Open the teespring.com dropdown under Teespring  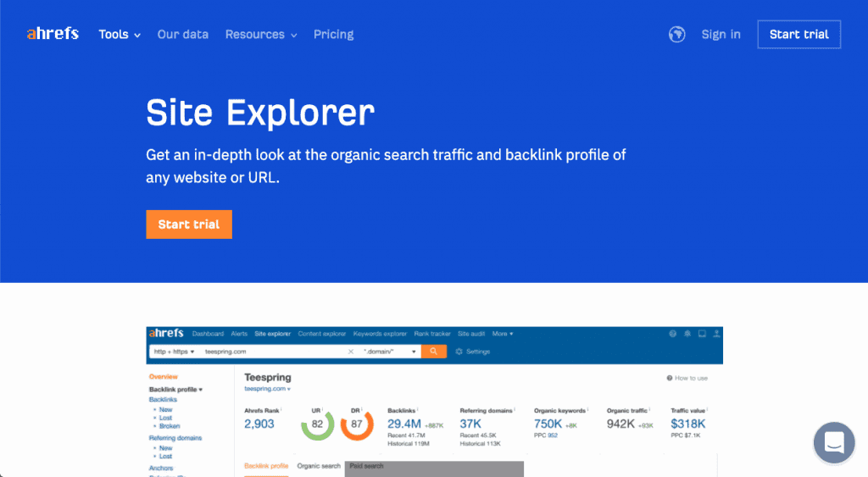267,389
